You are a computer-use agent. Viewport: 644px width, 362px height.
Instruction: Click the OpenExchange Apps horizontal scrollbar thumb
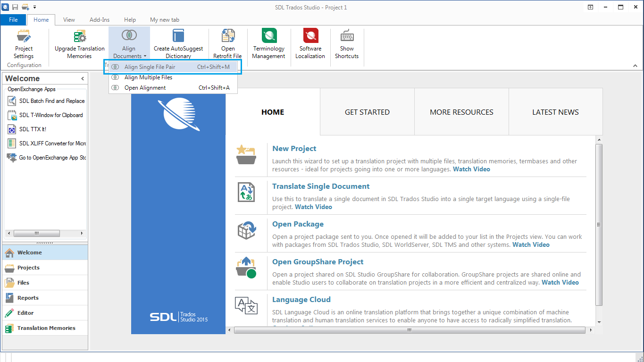click(x=37, y=233)
